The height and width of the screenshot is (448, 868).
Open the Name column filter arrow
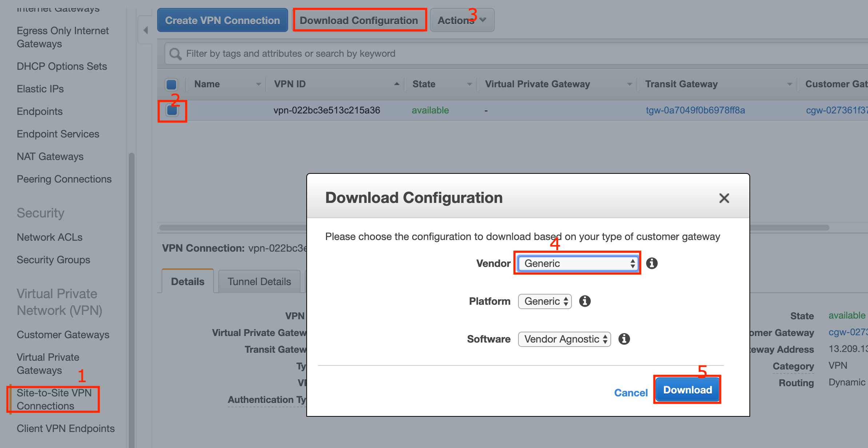pos(258,84)
